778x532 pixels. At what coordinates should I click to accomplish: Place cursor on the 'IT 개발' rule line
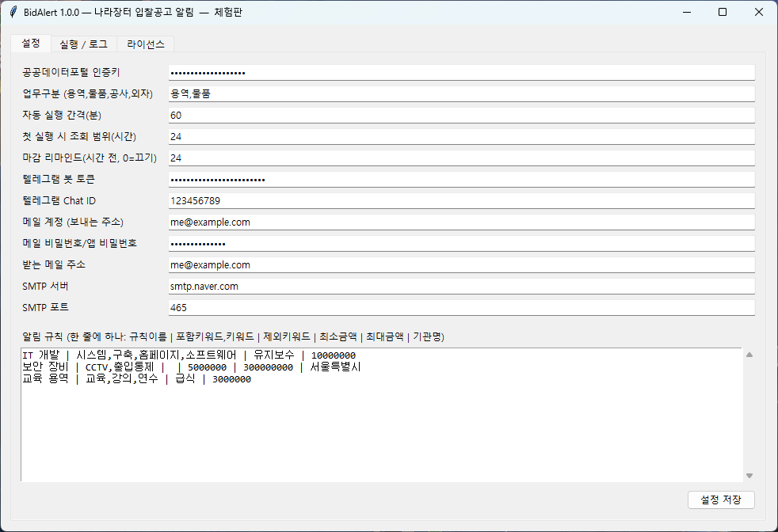click(189, 355)
